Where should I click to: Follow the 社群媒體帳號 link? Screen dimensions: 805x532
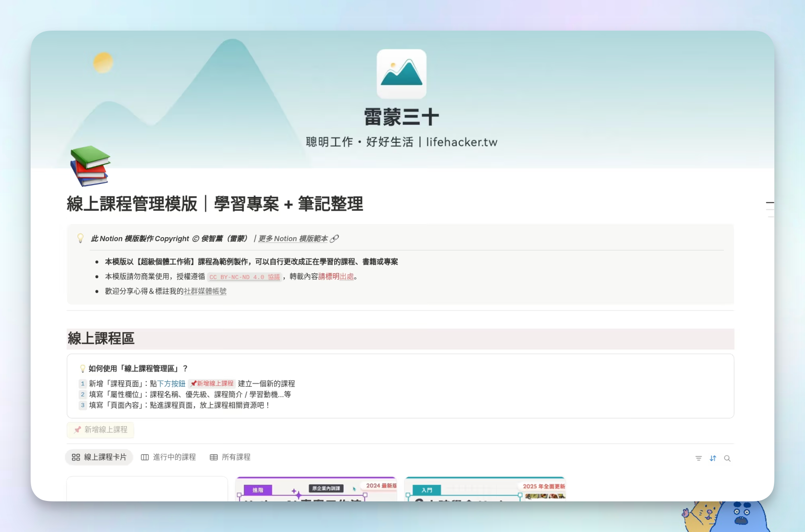(205, 291)
